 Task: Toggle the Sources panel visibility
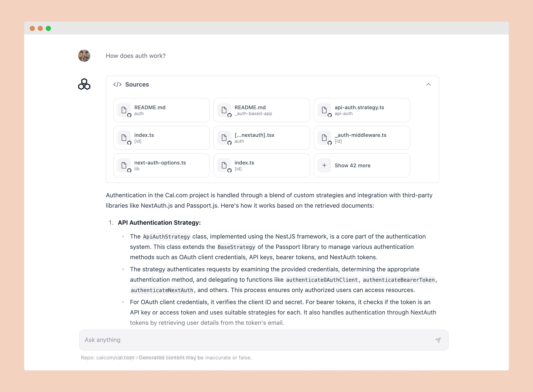428,84
